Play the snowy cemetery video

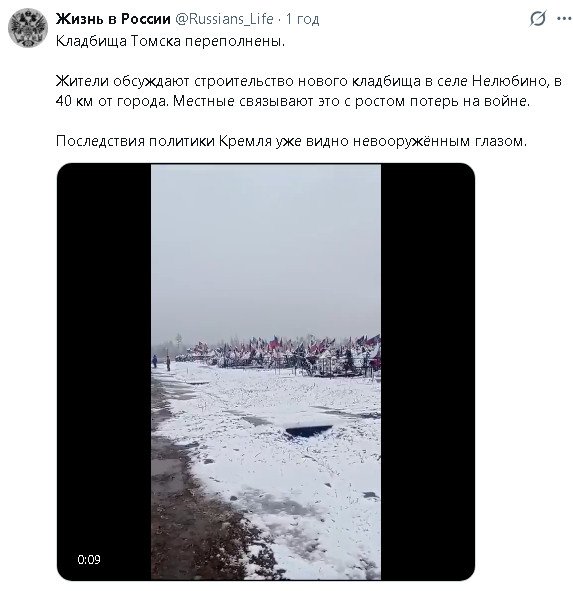coord(266,372)
